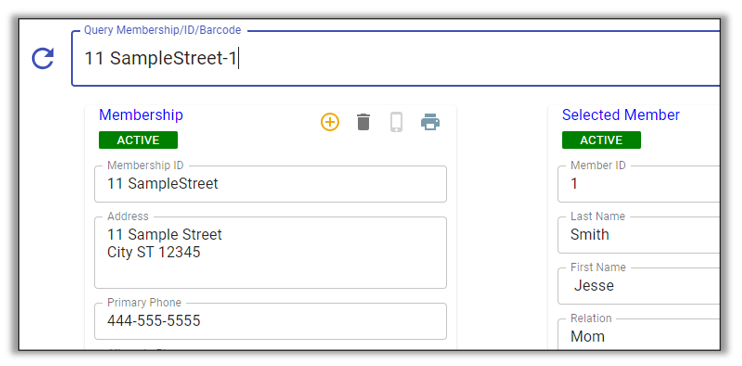742x366 pixels.
Task: Edit the Last Name field containing Smith
Action: (639, 235)
